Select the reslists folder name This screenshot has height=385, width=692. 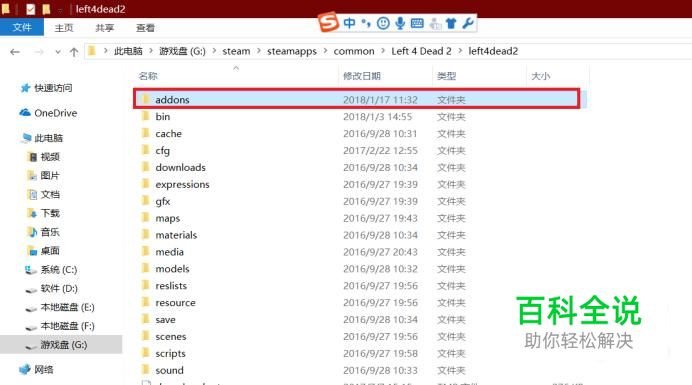(x=171, y=286)
